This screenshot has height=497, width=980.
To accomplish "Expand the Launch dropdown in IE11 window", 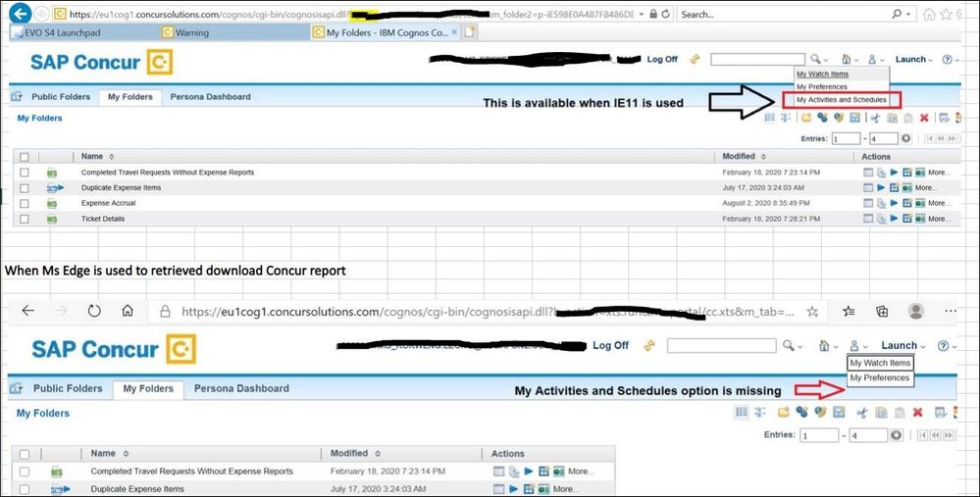I will click(x=913, y=60).
